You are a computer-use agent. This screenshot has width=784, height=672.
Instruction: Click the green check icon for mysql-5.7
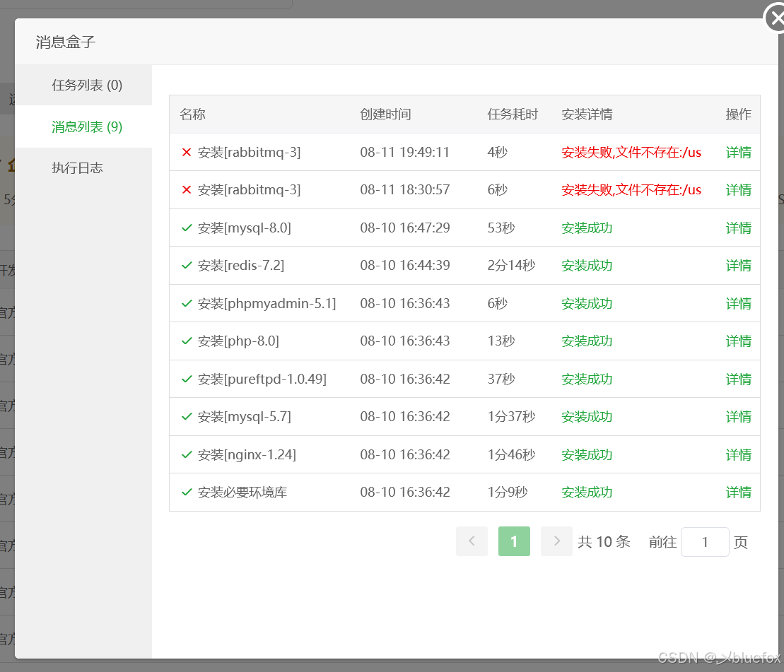click(187, 417)
